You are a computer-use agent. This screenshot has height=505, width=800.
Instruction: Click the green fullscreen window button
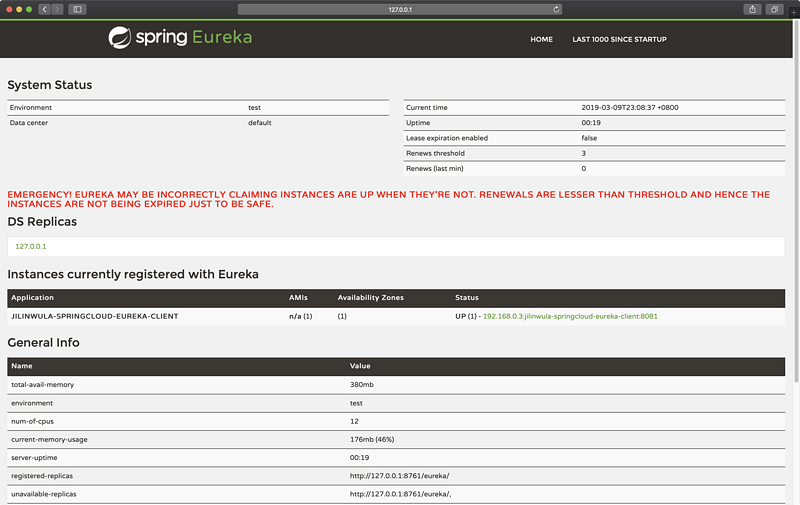point(29,9)
